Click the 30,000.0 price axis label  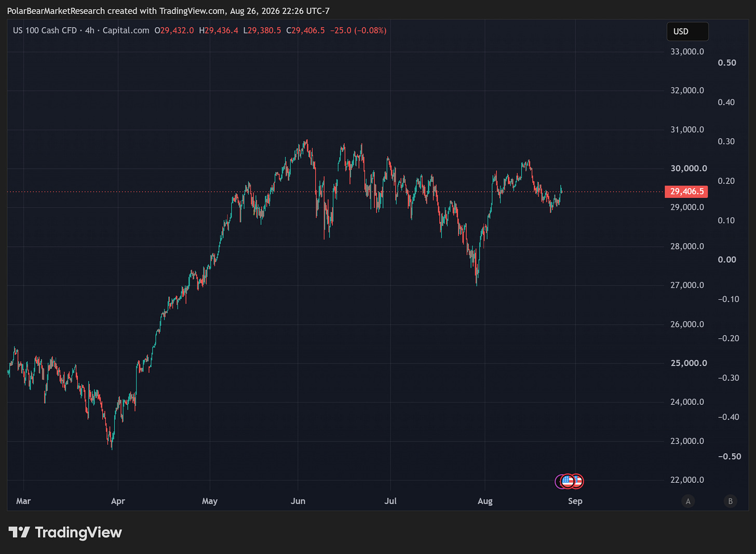pos(688,168)
